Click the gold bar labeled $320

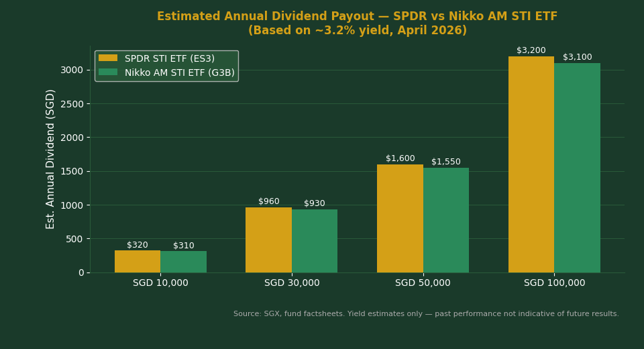[138, 262]
